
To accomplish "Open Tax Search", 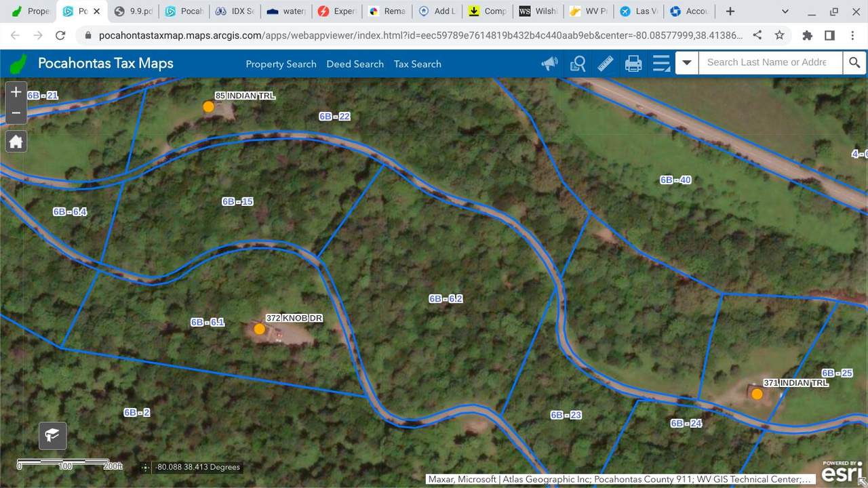I will pyautogui.click(x=417, y=64).
